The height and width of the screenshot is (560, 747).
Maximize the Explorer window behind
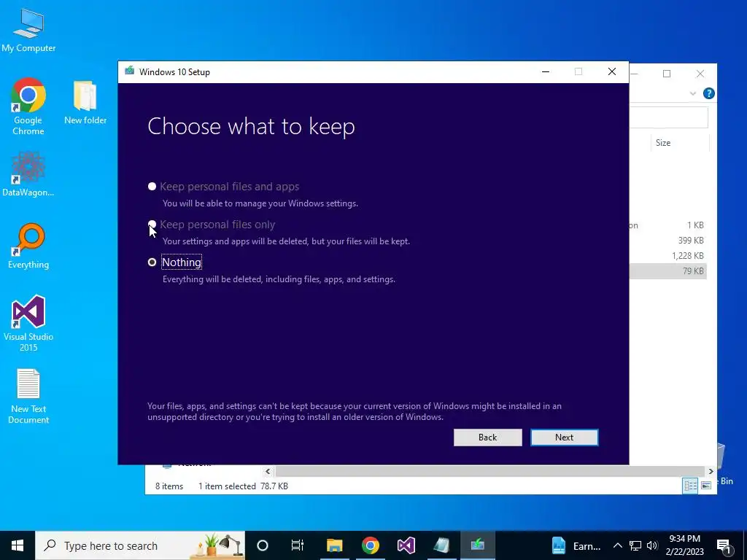pos(667,74)
